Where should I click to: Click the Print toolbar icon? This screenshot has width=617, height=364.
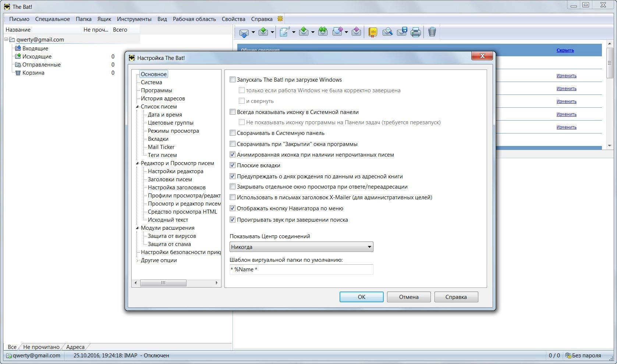coord(416,32)
